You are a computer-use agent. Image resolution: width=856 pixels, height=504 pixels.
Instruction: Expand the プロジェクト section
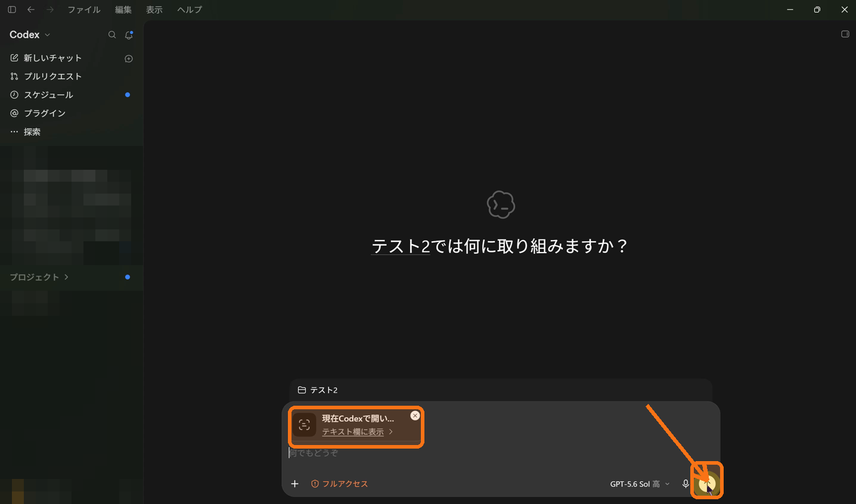(x=39, y=277)
